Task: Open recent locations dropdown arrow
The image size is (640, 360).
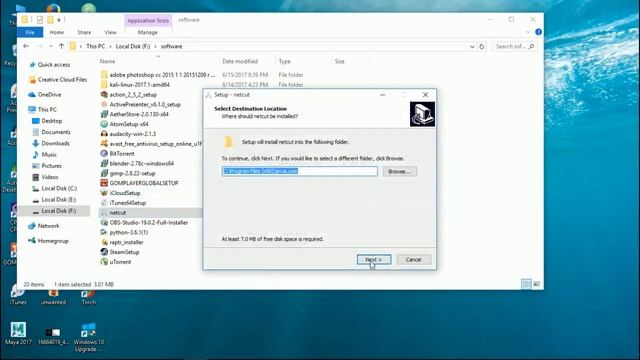Action: click(x=51, y=47)
